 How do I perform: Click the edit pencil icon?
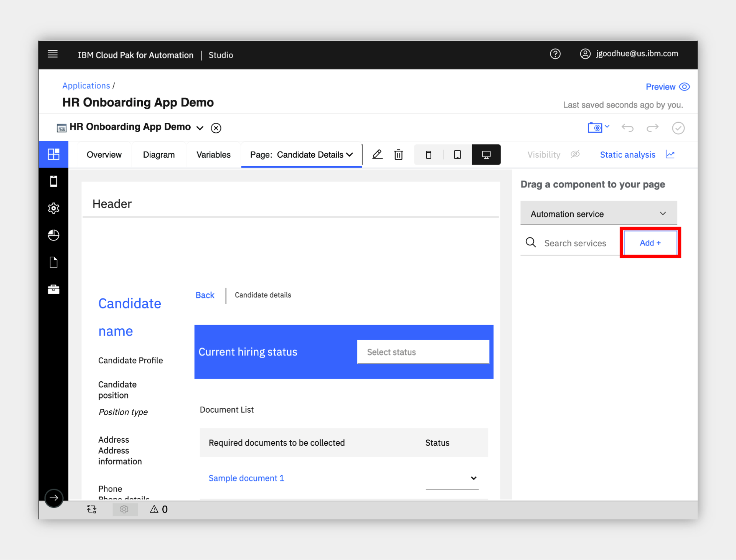377,154
